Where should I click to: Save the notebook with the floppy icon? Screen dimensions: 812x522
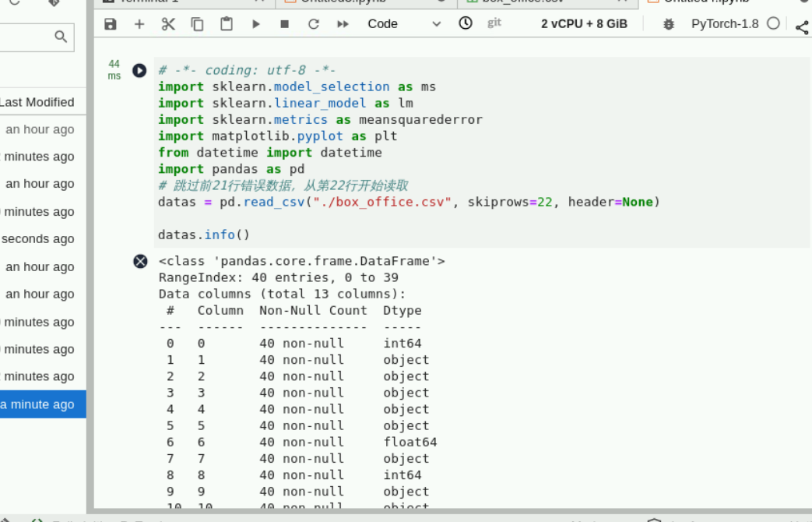coord(111,24)
